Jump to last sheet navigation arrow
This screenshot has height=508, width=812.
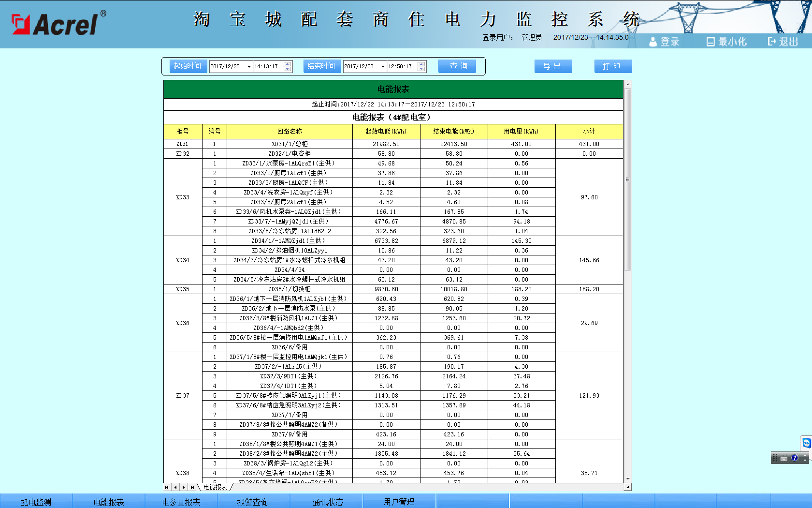pos(192,487)
